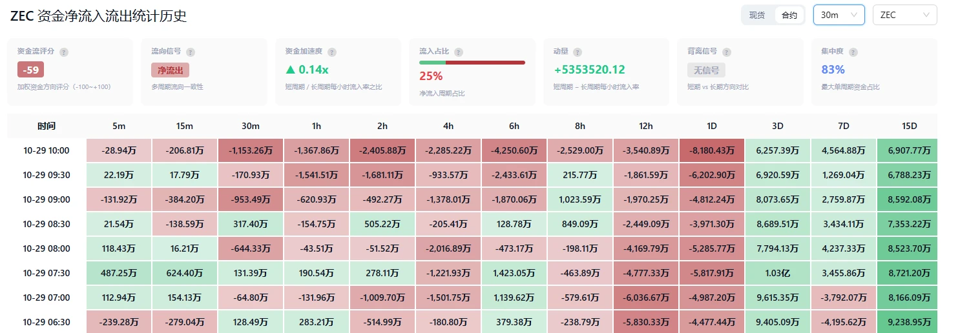The image size is (980, 333).
Task: Click green up-arrow in 资金加速度 card
Action: (x=290, y=70)
